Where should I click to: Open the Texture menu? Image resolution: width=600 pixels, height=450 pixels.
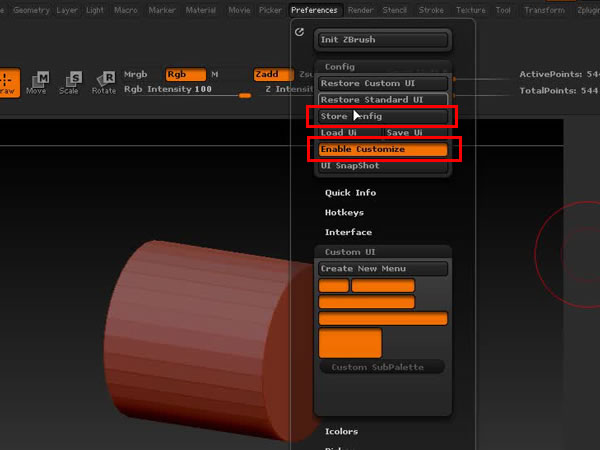471,10
